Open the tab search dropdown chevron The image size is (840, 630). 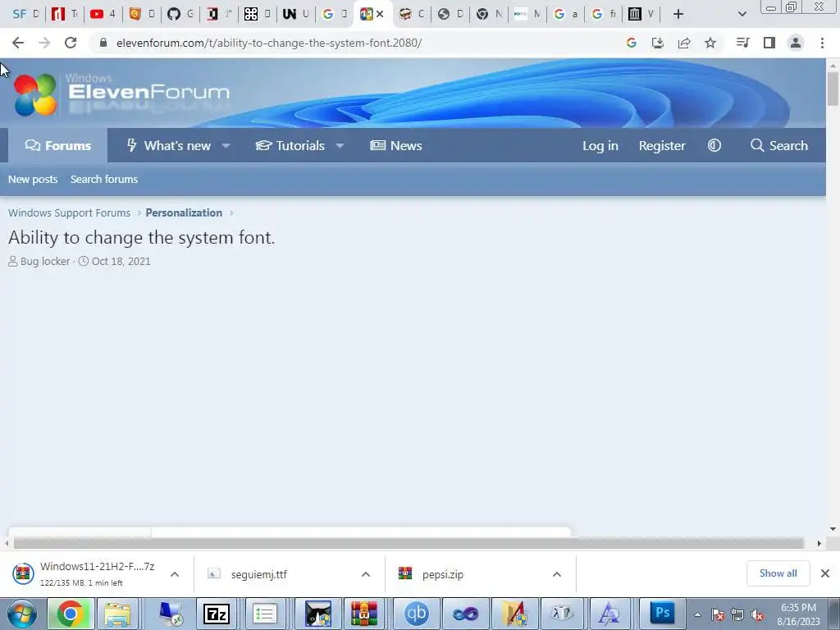tap(742, 14)
